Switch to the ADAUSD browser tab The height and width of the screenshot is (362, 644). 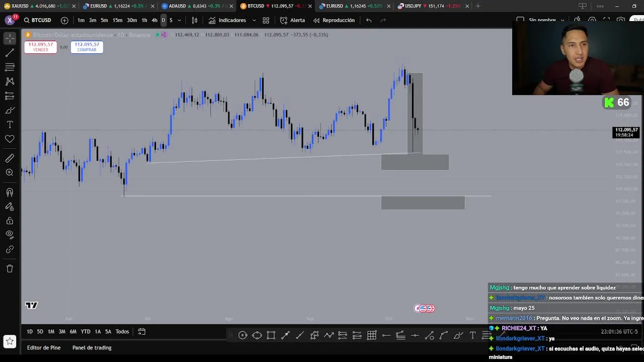pyautogui.click(x=196, y=6)
